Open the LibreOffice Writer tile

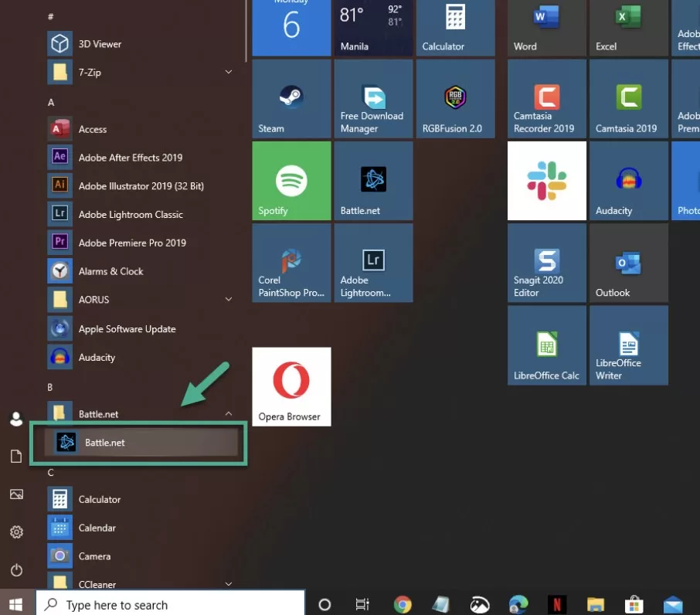(x=629, y=345)
